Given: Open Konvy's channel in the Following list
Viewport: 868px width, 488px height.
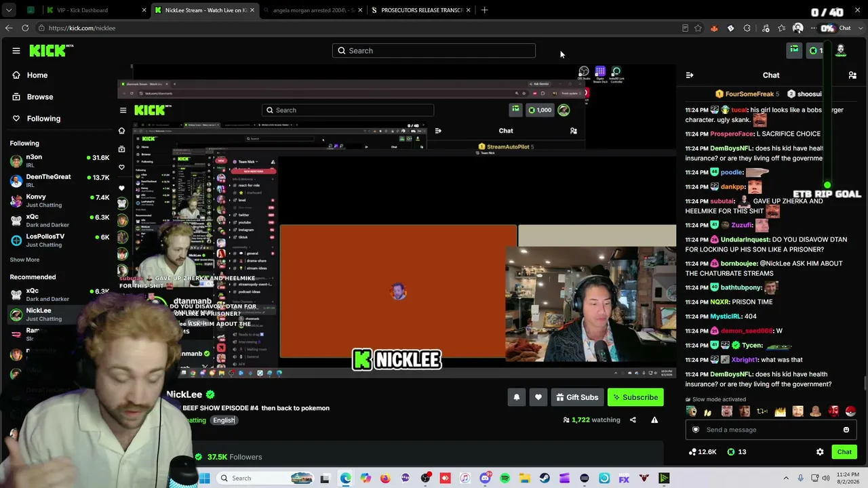Looking at the screenshot, I should click(60, 200).
